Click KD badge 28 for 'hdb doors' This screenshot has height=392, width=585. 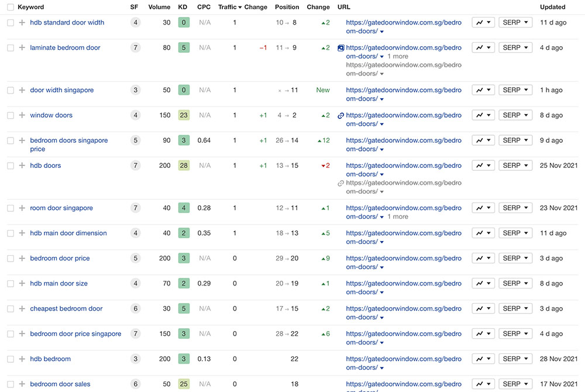[184, 166]
